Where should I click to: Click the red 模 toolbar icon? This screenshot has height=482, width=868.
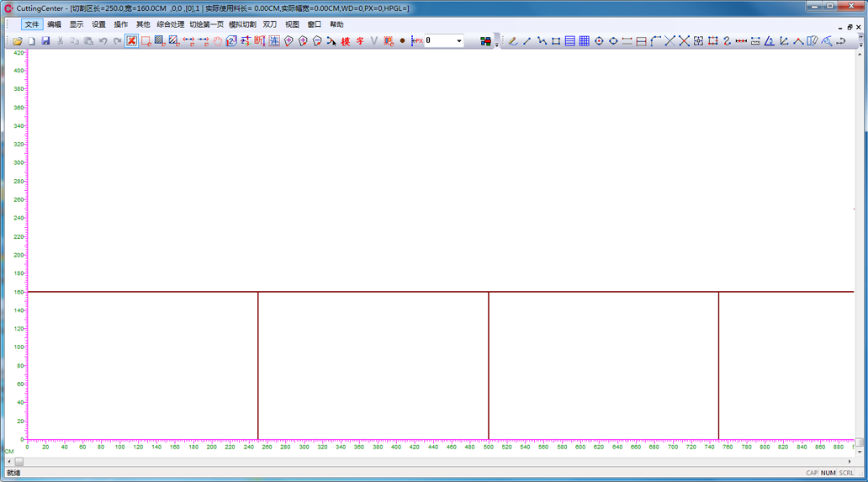point(345,40)
